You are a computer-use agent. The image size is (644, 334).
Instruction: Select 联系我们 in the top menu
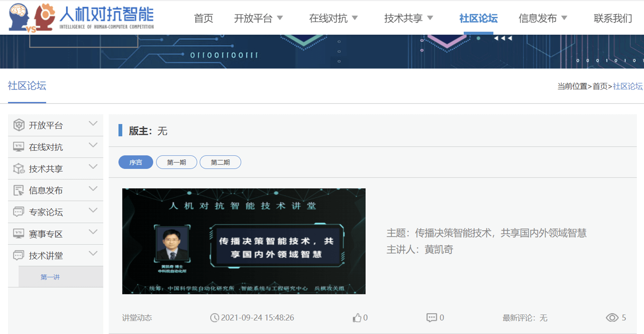pyautogui.click(x=612, y=18)
